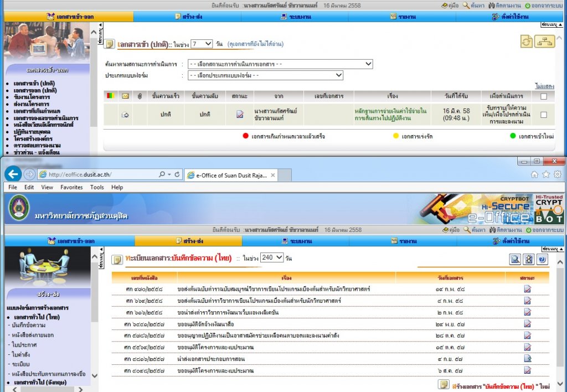Tick the select-all checkbox in table header
Image resolution: width=567 pixels, height=392 pixels.
coord(543,96)
